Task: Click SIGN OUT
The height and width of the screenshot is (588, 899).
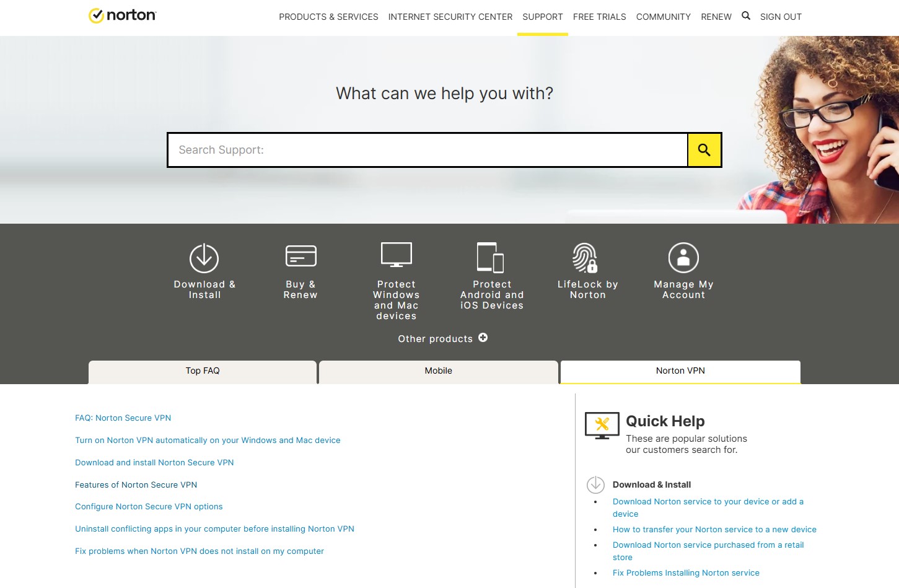Action: point(781,17)
